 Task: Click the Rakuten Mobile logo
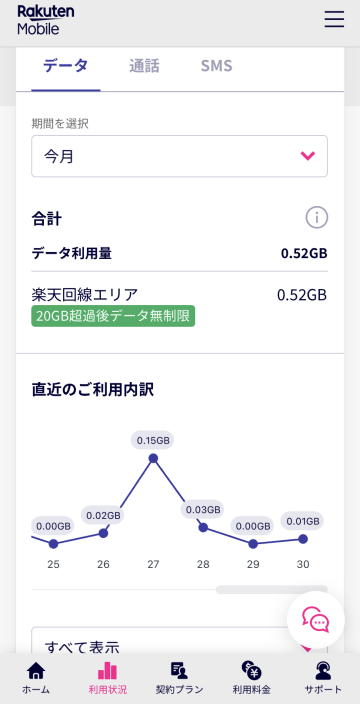(x=46, y=20)
